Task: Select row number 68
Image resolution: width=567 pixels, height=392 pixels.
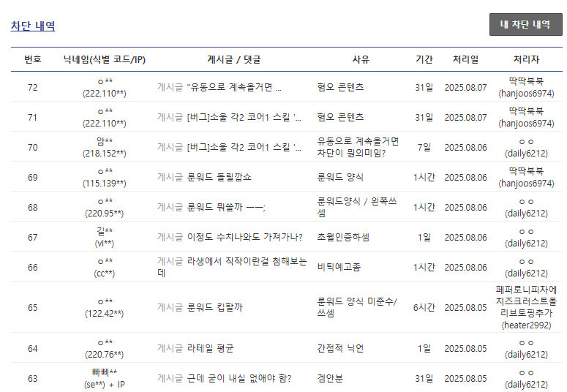Action: 32,208
